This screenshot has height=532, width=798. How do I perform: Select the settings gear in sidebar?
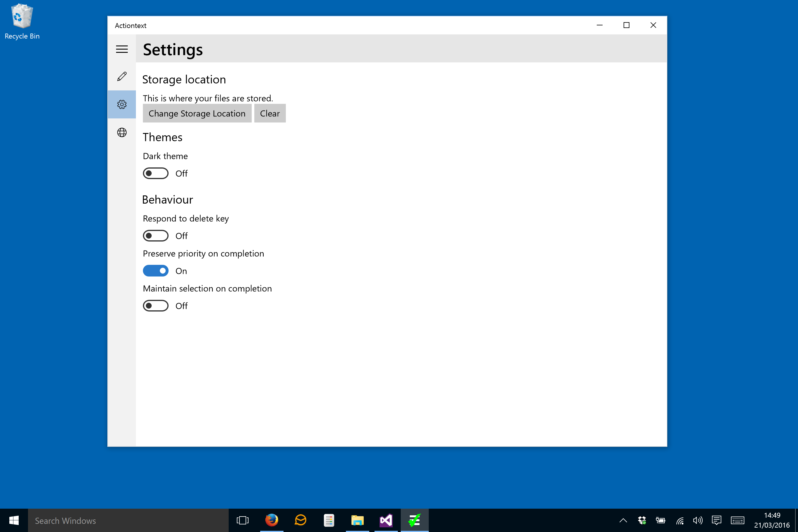pyautogui.click(x=122, y=104)
